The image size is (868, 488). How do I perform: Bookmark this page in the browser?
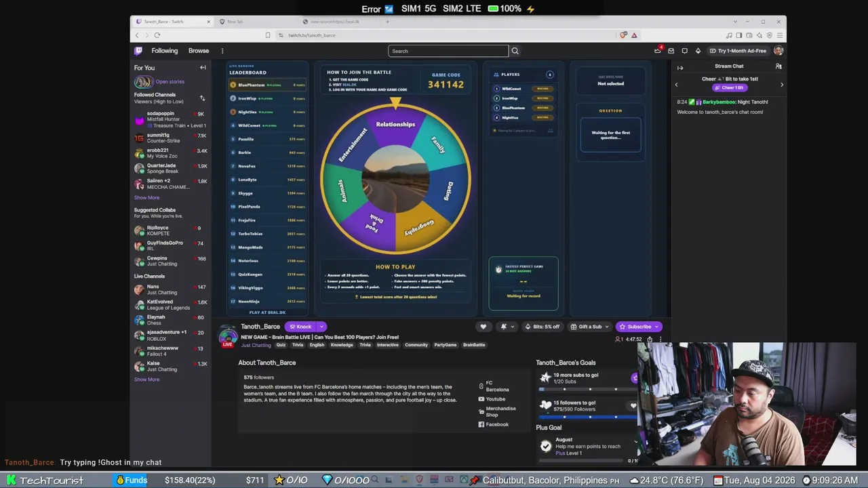[x=268, y=35]
